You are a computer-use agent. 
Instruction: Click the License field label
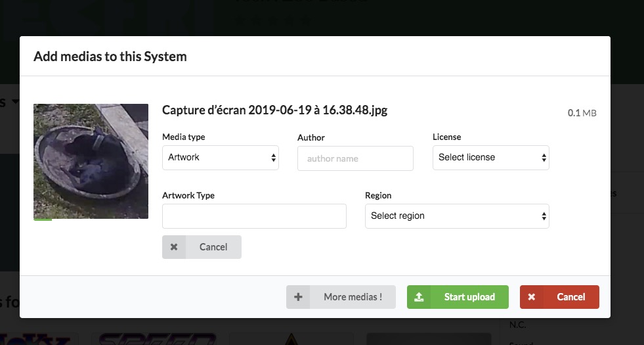pos(446,137)
